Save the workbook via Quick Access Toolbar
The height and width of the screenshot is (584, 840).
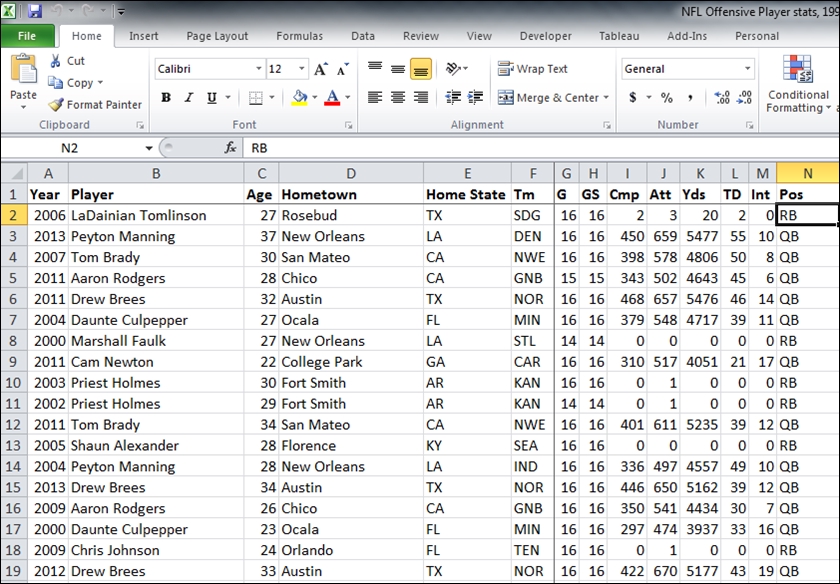point(37,9)
